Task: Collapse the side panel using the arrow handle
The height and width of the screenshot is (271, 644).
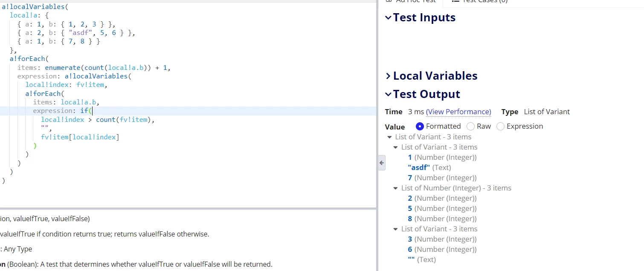Action: point(382,163)
